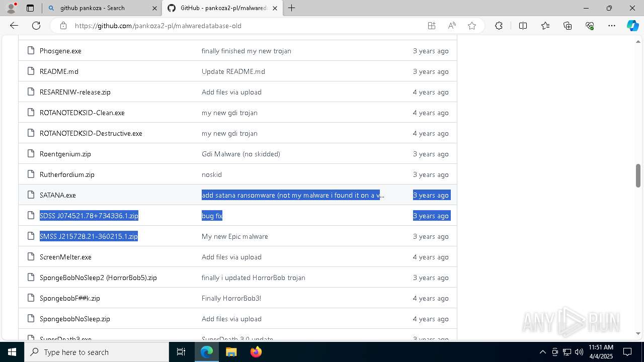Viewport: 644px width, 362px height.
Task: Open the Windows Start menu
Action: click(x=12, y=352)
